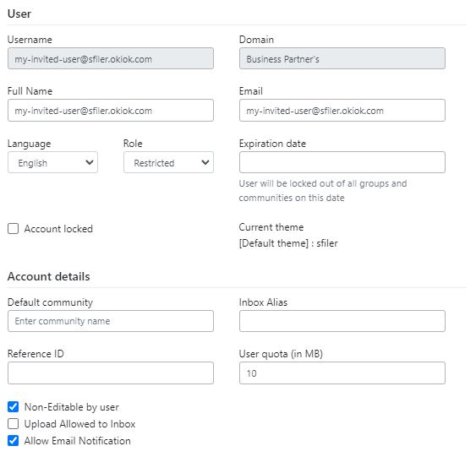Click the greyed-out Domain field
The image size is (476, 457).
pyautogui.click(x=342, y=58)
